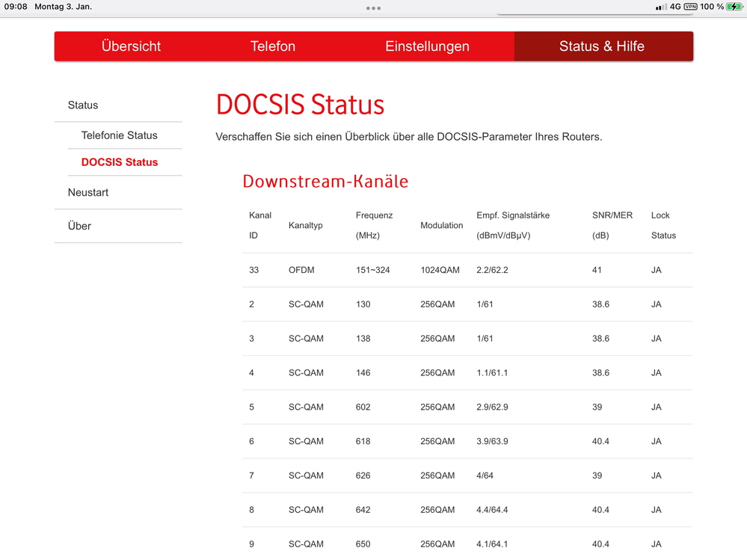Click the 650 MHz frequency cell

click(363, 544)
